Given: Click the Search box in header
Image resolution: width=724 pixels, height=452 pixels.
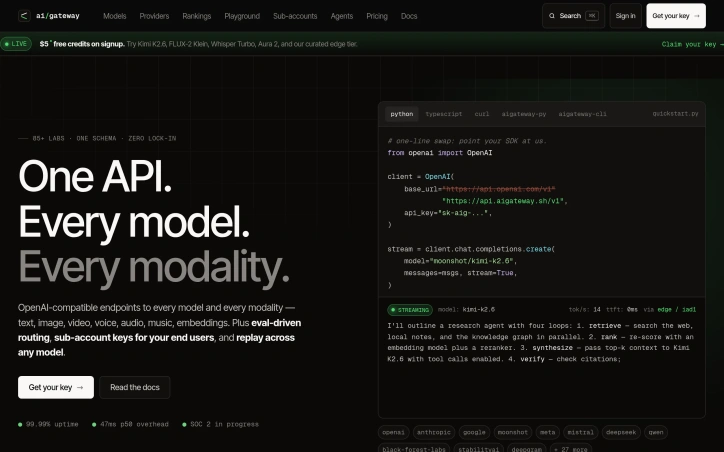Looking at the screenshot, I should click(573, 16).
